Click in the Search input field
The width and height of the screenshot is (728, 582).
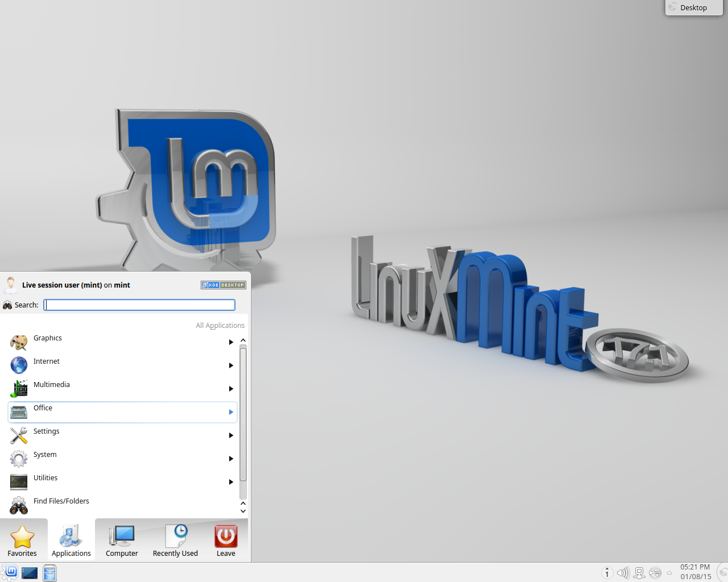(x=139, y=305)
